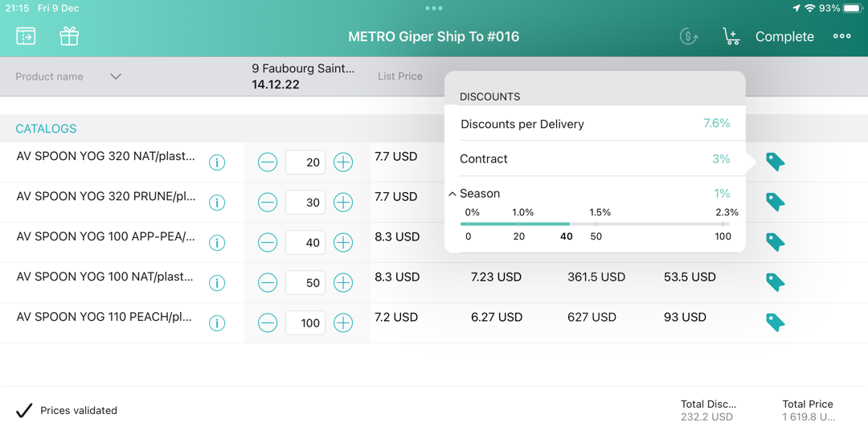The height and width of the screenshot is (439, 868).
Task: Tap the List Price column header
Action: coord(399,76)
